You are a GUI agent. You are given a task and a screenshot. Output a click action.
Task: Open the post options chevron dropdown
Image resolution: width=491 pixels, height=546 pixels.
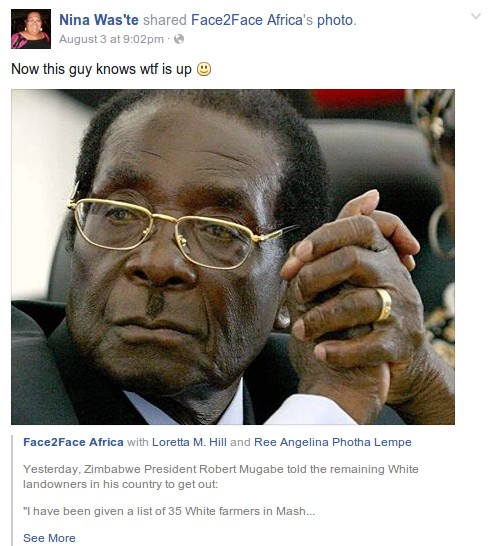coord(476,16)
